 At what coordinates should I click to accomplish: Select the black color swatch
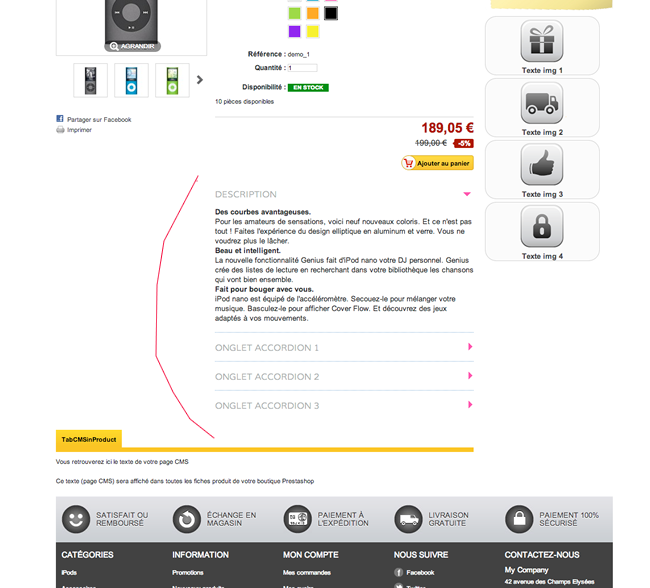point(331,13)
